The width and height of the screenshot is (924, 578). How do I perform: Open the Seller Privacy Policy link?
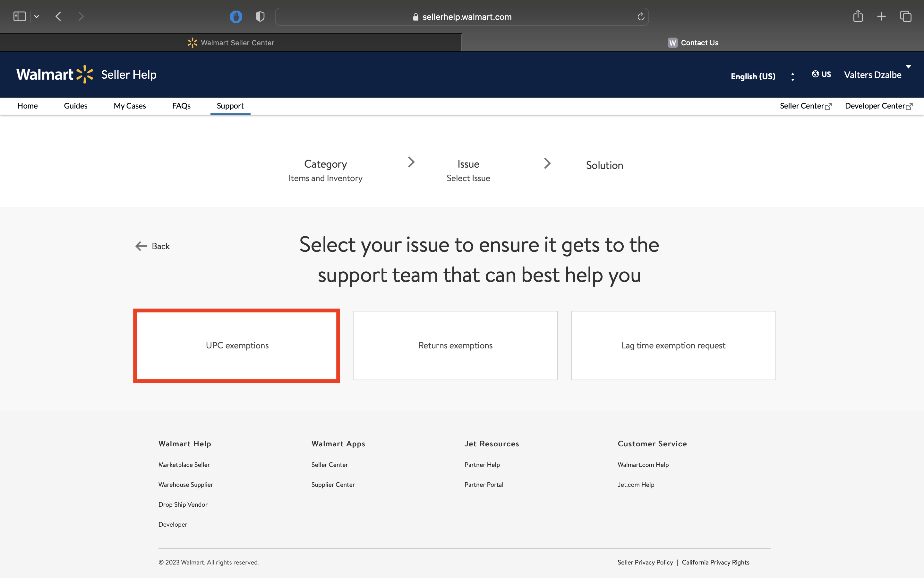[645, 562]
